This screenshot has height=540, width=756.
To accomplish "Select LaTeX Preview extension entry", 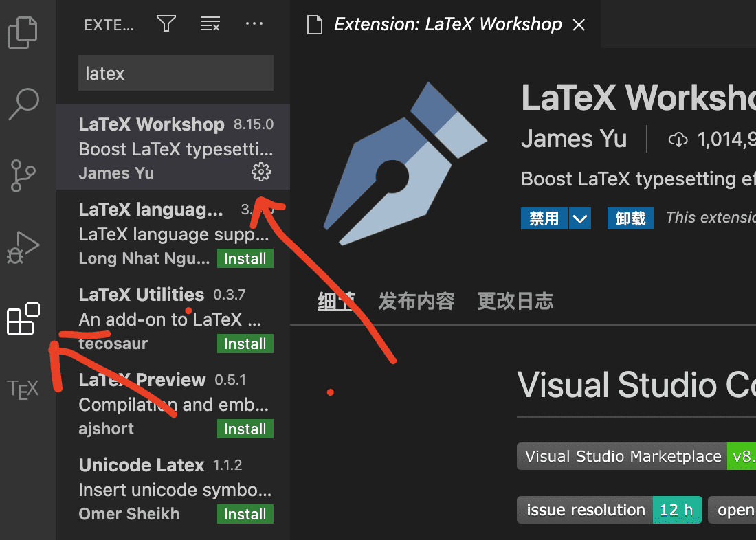I will tap(173, 403).
